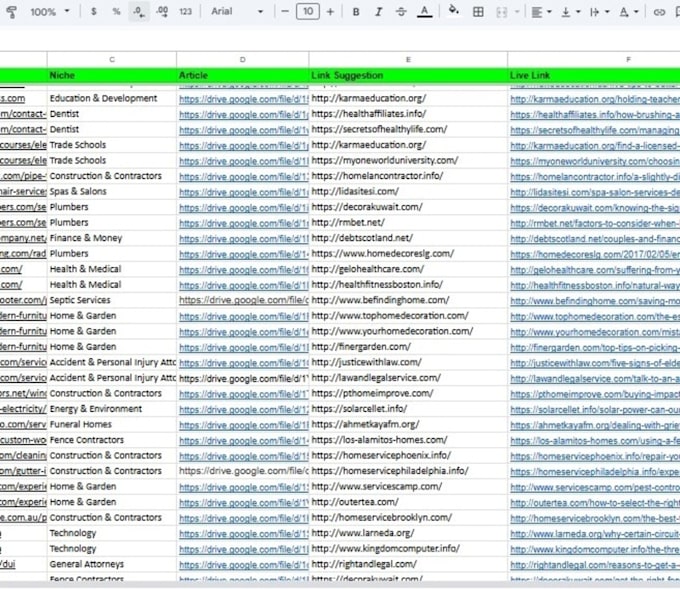Click the font size field showing 10

(308, 12)
